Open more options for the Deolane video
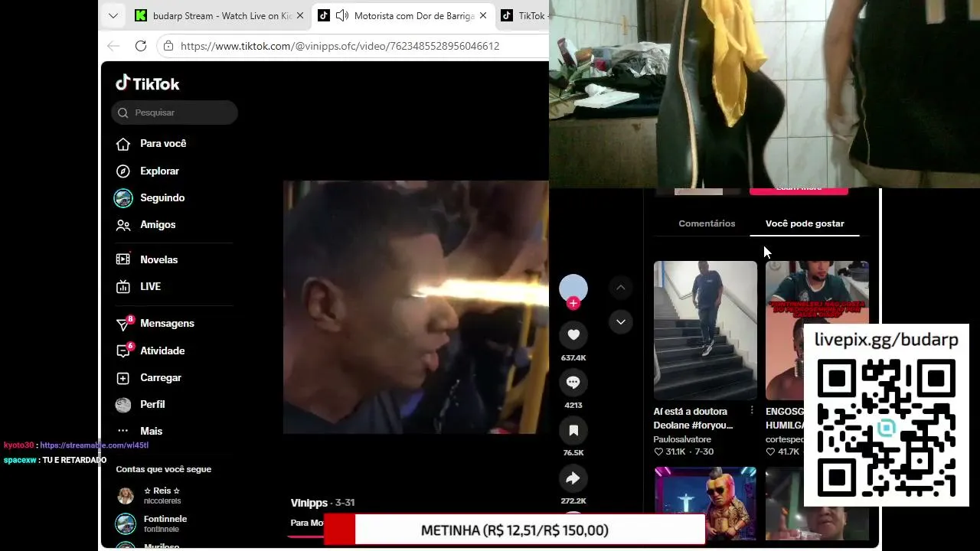Viewport: 980px width, 551px height. [x=752, y=411]
